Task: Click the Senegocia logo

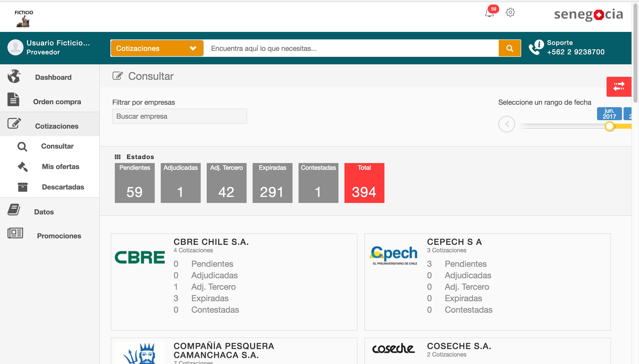Action: pos(588,14)
